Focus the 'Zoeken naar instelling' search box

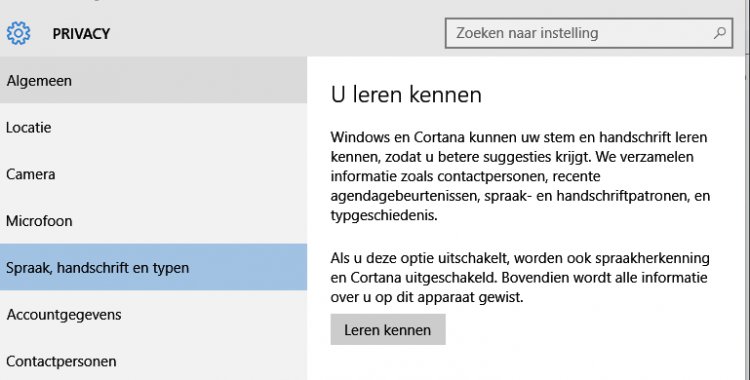(589, 33)
